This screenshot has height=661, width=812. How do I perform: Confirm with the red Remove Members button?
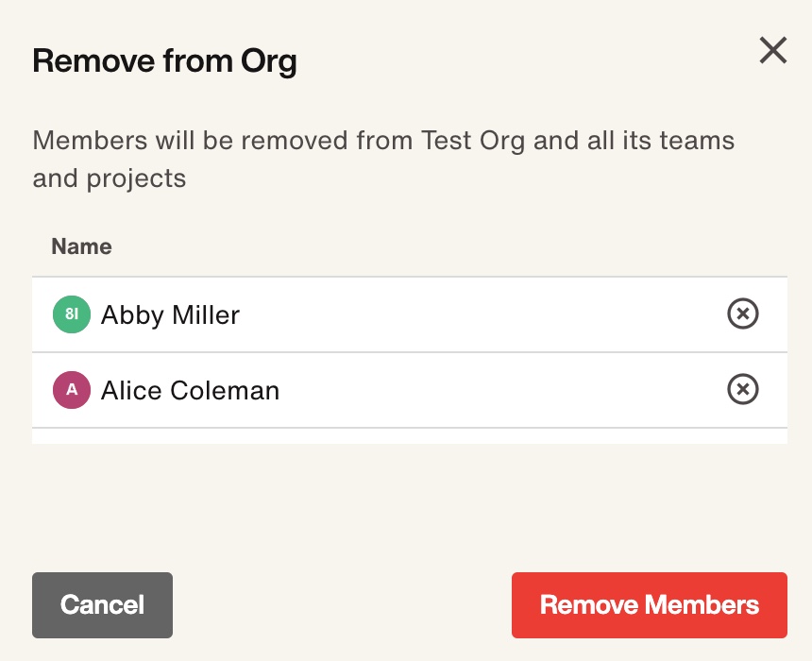[x=650, y=605]
